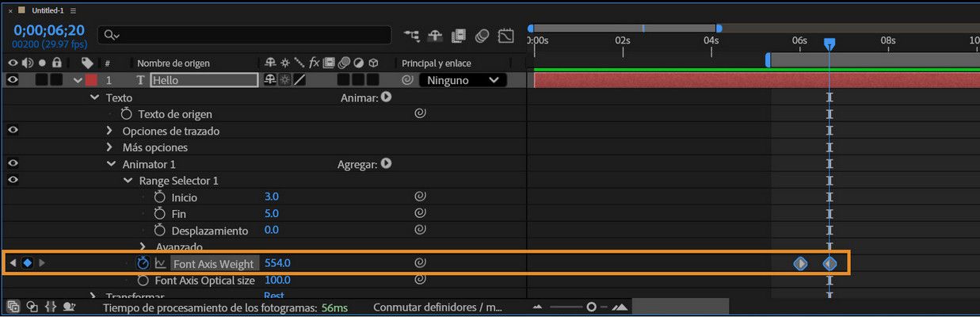Click the Agregar add button
The width and height of the screenshot is (980, 317).
pyautogui.click(x=387, y=164)
